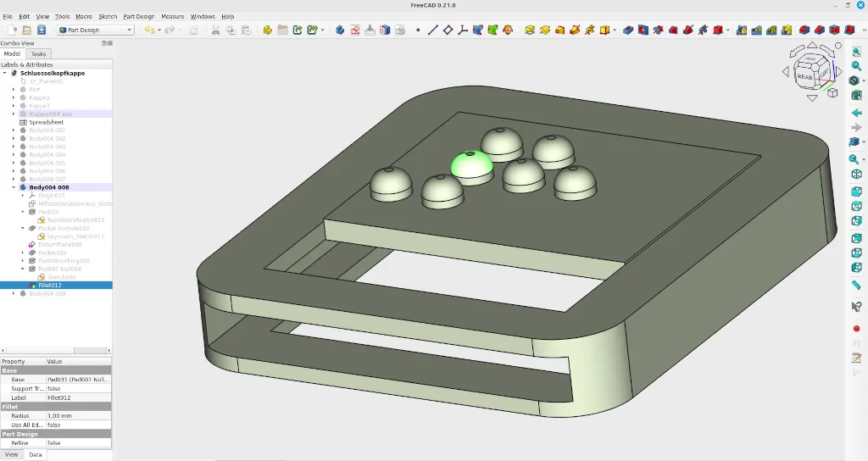Open the Macro menu

(x=84, y=17)
